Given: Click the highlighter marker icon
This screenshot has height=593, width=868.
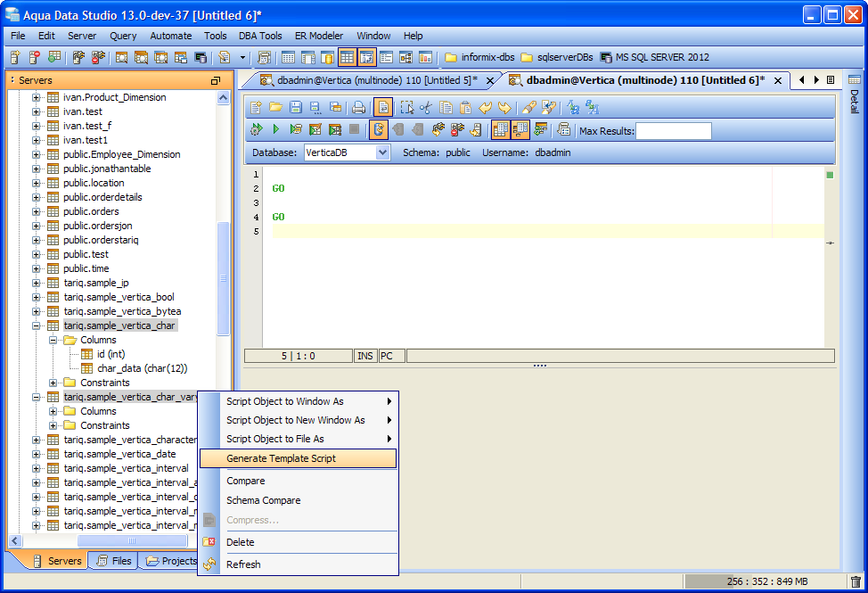Looking at the screenshot, I should click(x=529, y=107).
